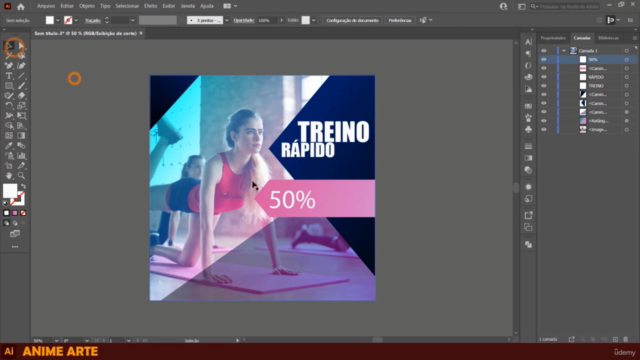
Task: Choose the Eraser tool
Action: point(21,96)
